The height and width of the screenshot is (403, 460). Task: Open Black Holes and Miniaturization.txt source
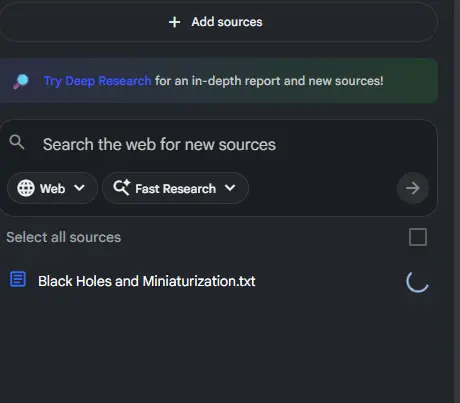click(147, 281)
